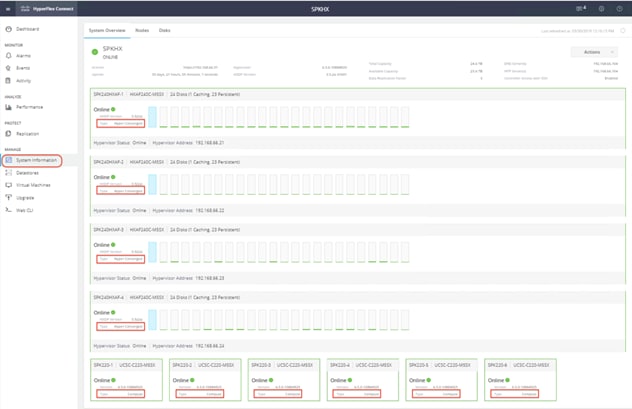This screenshot has width=632, height=409.
Task: Open Performance in the sidebar
Action: click(29, 107)
